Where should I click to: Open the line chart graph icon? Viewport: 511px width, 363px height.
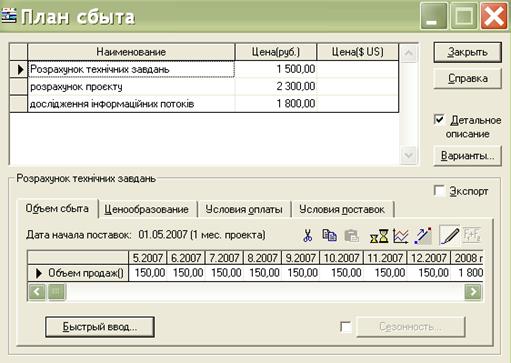401,236
